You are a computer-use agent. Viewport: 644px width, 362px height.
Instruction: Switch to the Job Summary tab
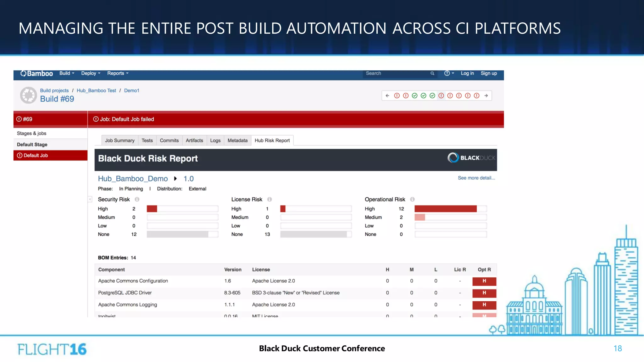[x=119, y=140]
